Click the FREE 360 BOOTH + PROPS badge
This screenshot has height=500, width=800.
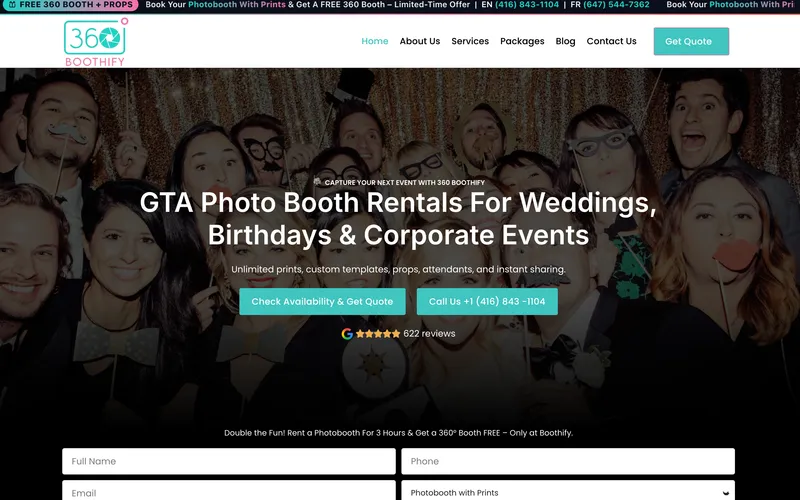(x=69, y=5)
